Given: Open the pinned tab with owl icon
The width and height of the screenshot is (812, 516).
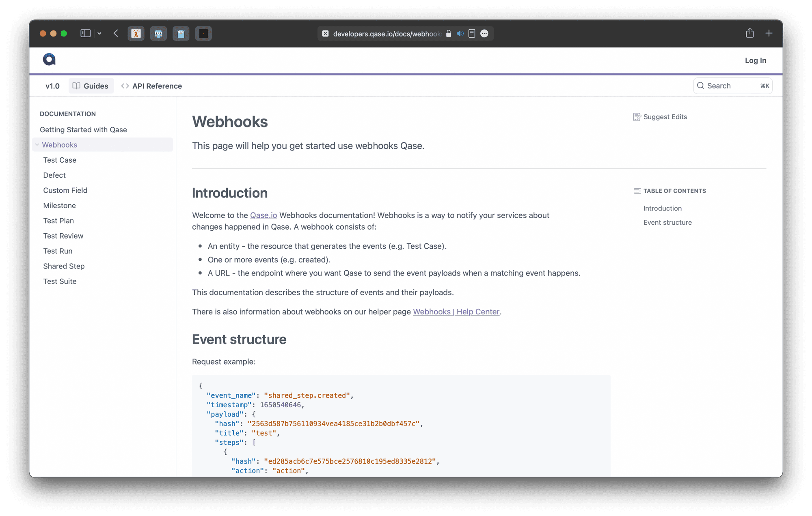Looking at the screenshot, I should click(x=158, y=33).
